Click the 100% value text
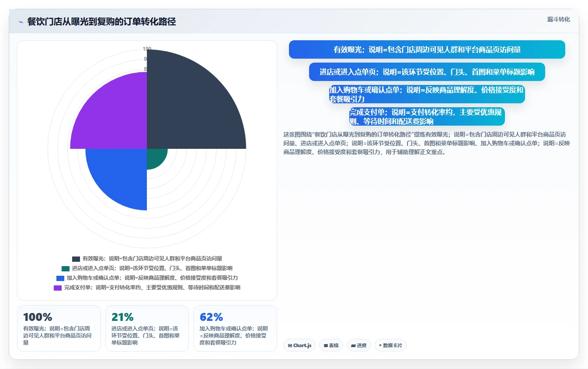The image size is (588, 369). tap(38, 317)
